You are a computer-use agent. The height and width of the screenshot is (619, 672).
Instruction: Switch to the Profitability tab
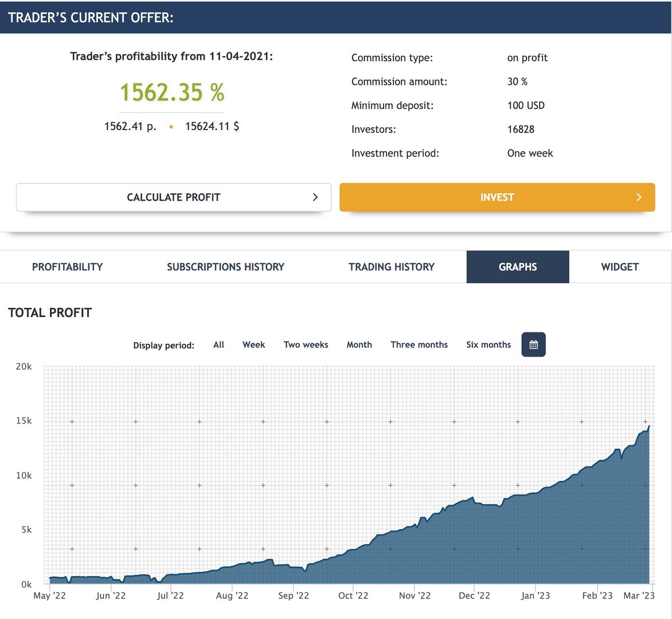pos(67,267)
